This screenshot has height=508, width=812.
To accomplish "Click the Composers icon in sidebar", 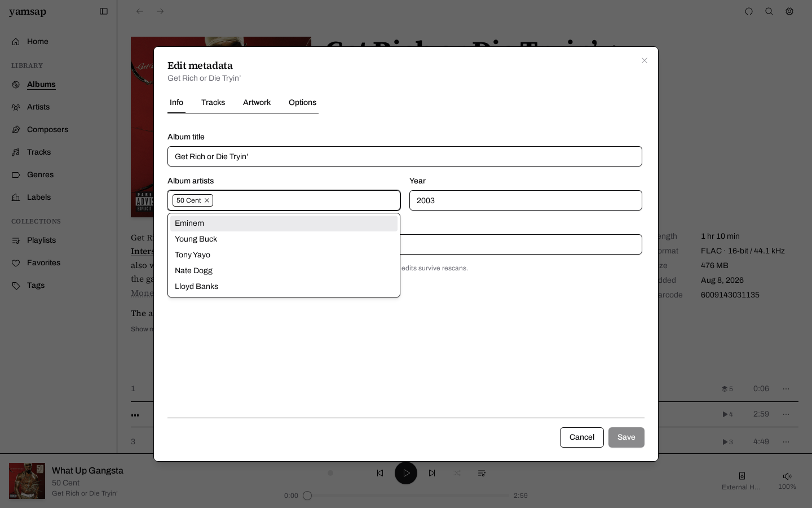I will tap(16, 130).
